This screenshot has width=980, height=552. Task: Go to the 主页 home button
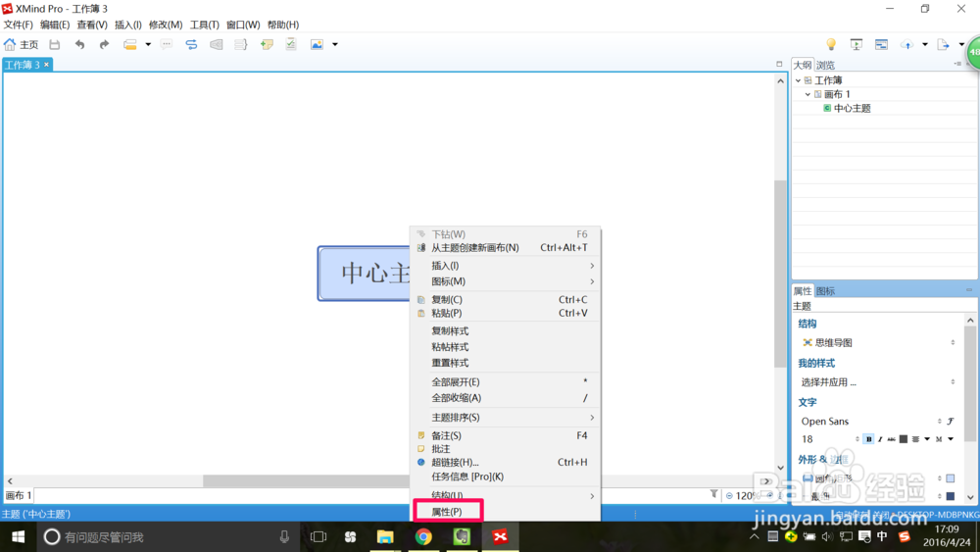click(x=22, y=44)
